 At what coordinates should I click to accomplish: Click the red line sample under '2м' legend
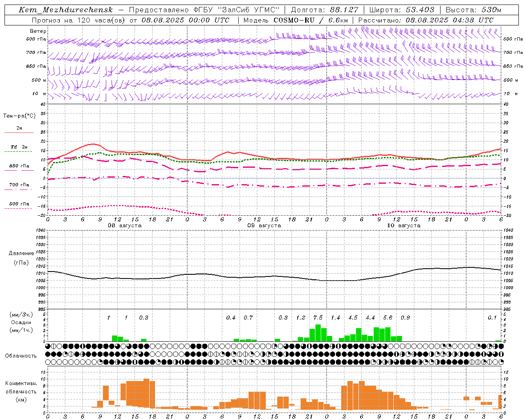click(x=19, y=132)
